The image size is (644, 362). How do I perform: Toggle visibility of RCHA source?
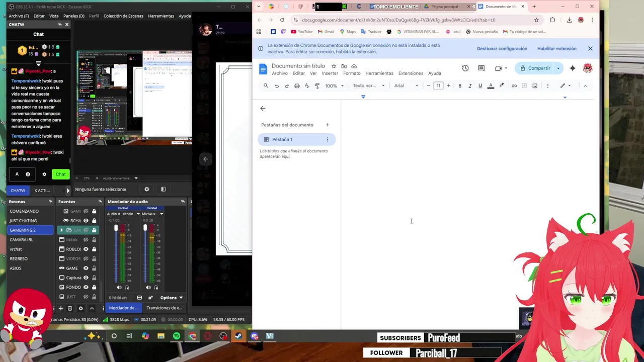(86, 221)
